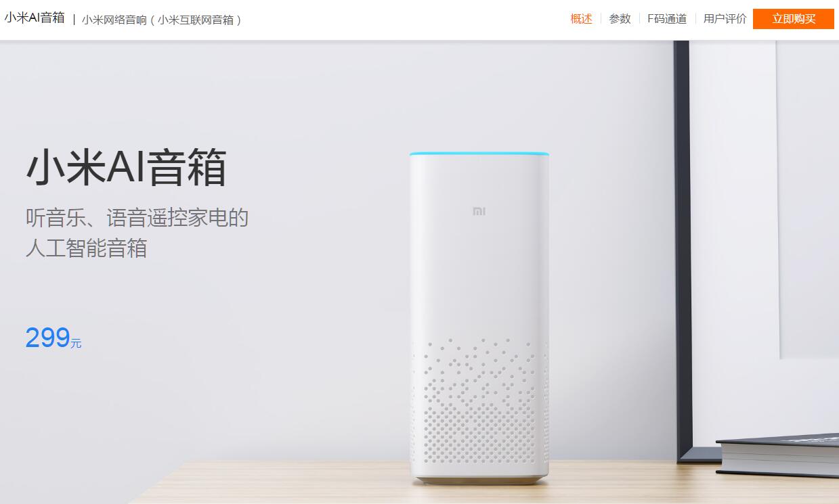Click the orange 立即购买 button
The height and width of the screenshot is (504, 839).
click(794, 19)
